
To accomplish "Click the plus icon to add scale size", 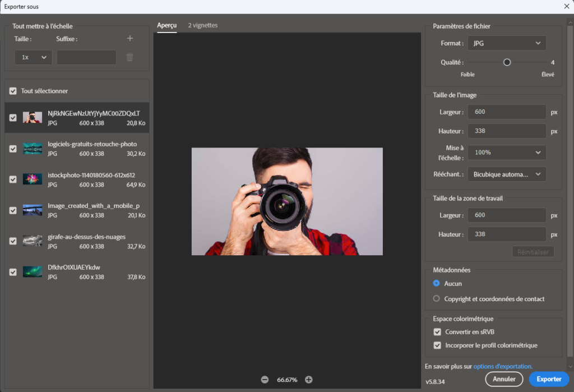I will pos(130,39).
